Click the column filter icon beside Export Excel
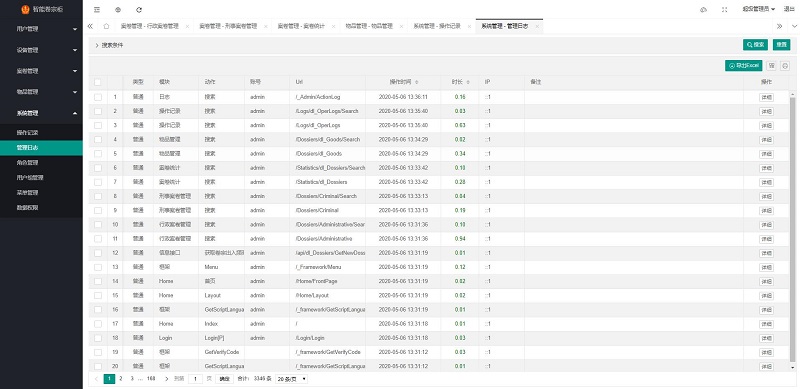The height and width of the screenshot is (389, 800). 771,65
